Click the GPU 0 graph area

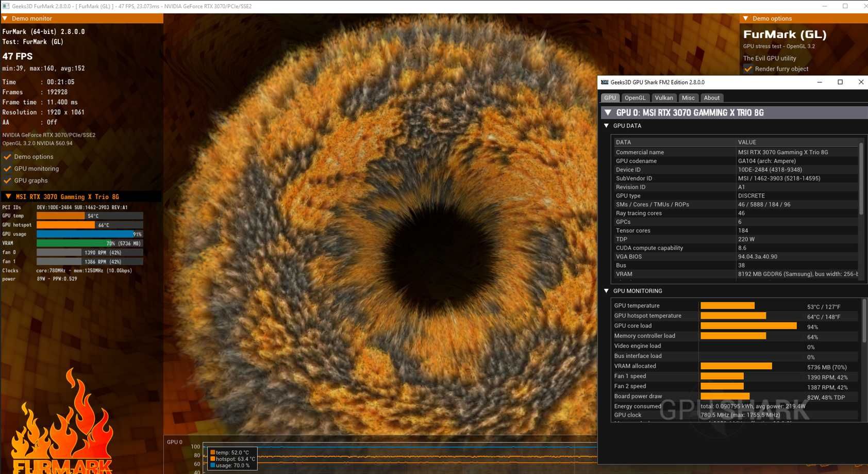pyautogui.click(x=400, y=457)
